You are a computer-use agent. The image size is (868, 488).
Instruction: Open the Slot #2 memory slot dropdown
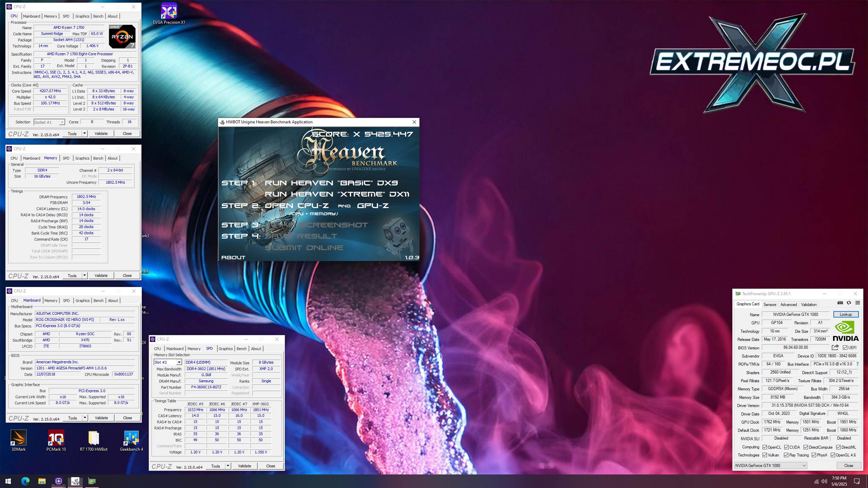(168, 362)
